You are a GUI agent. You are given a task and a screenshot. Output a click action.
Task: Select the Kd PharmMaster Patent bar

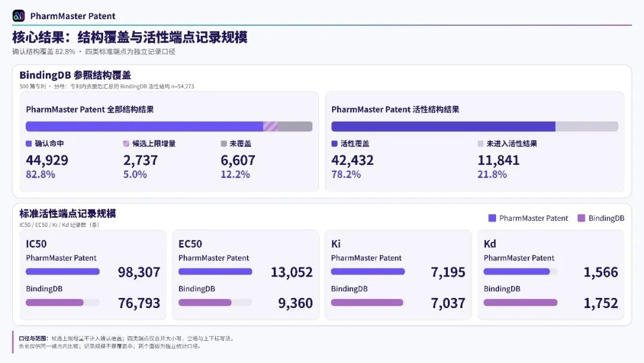pos(516,271)
